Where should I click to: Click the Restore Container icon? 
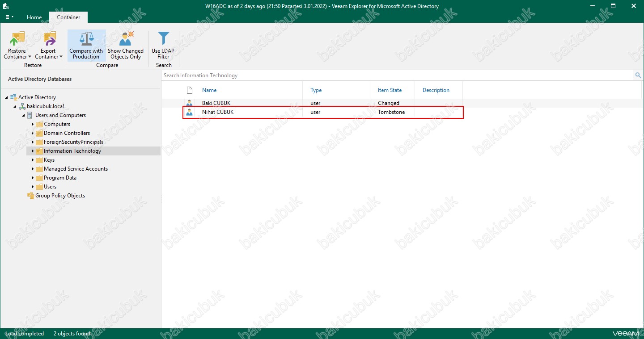pos(17,39)
